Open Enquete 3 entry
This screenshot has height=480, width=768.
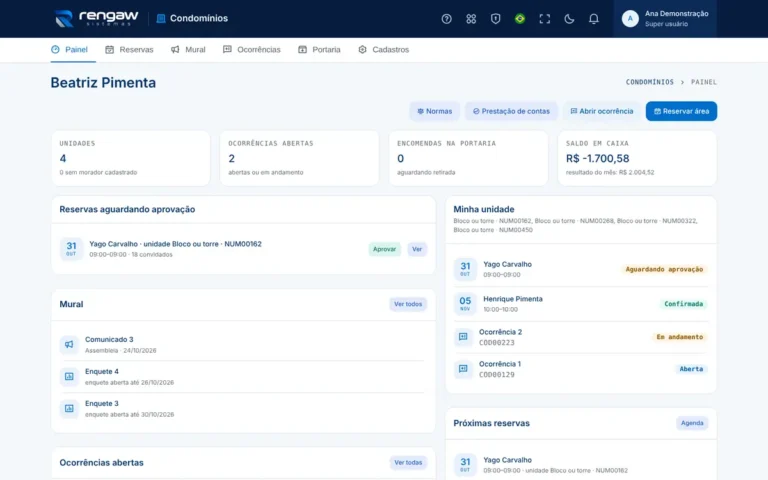click(x=243, y=408)
